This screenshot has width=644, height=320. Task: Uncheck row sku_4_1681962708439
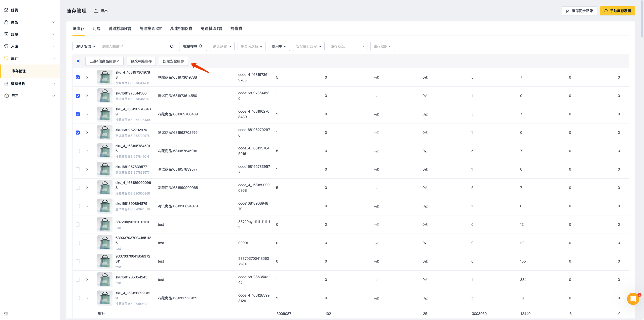[78, 114]
